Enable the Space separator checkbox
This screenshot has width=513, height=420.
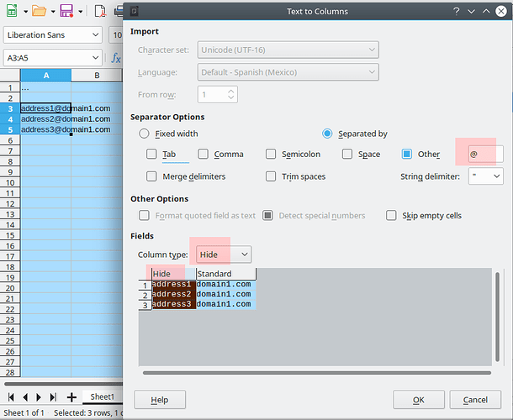pos(347,154)
